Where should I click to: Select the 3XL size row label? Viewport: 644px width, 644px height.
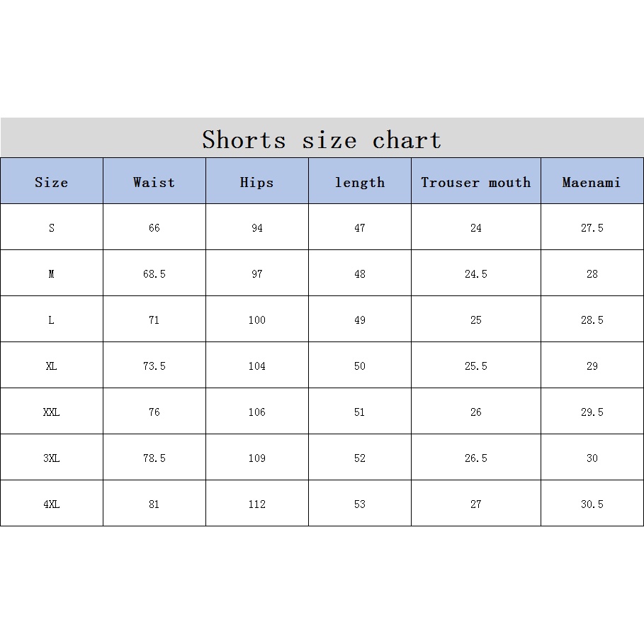click(52, 458)
